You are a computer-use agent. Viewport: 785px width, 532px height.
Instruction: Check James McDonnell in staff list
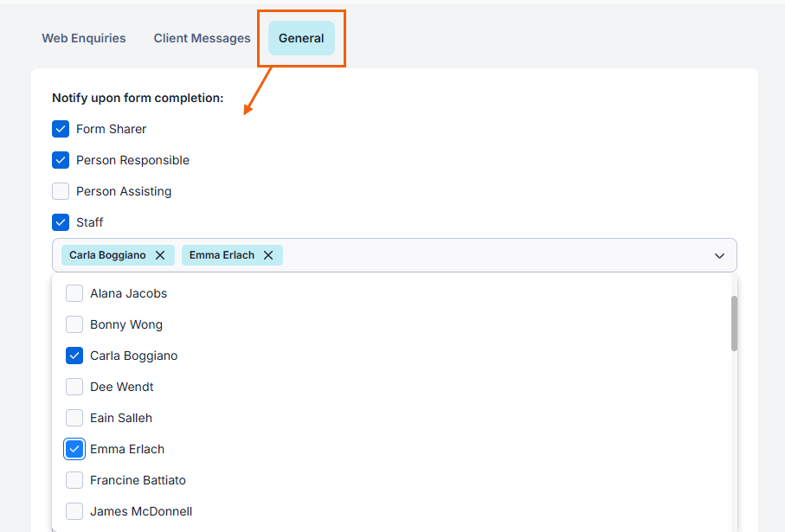(x=75, y=511)
